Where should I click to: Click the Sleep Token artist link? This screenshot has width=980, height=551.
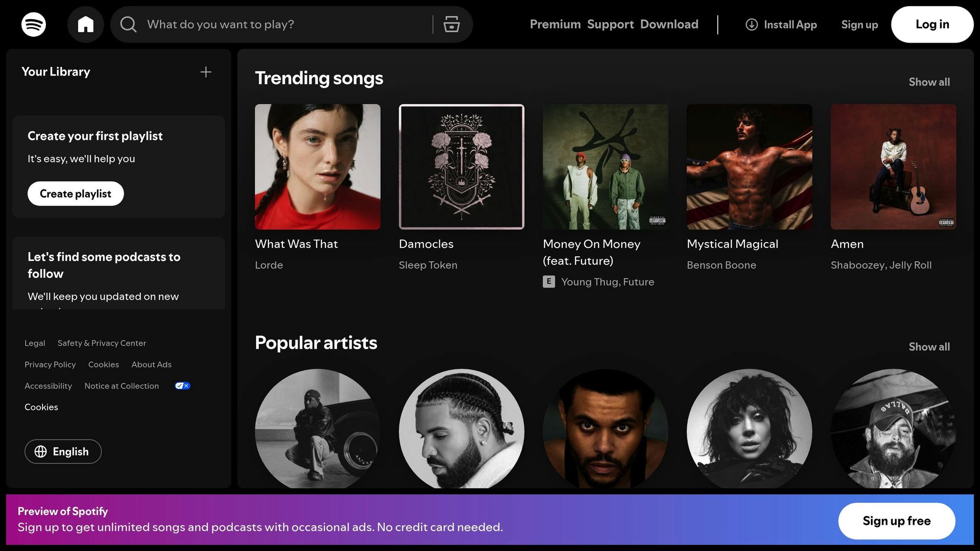click(428, 265)
